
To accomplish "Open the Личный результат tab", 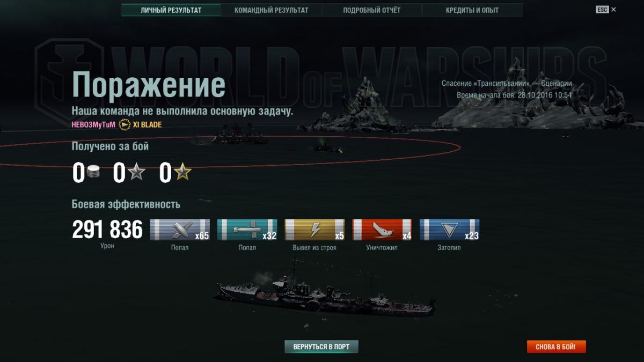I will [x=171, y=10].
